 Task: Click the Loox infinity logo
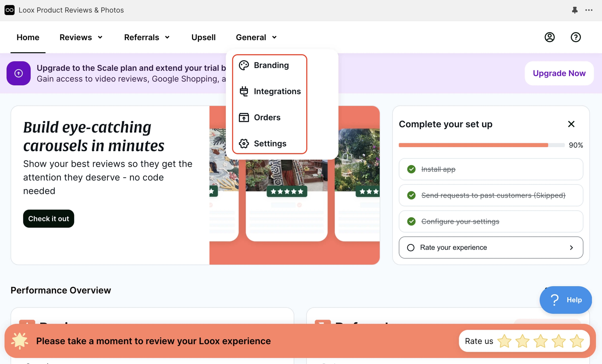(9, 10)
